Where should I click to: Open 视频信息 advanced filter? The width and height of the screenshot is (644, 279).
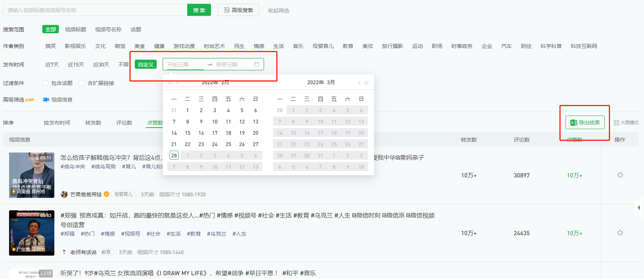[x=62, y=100]
